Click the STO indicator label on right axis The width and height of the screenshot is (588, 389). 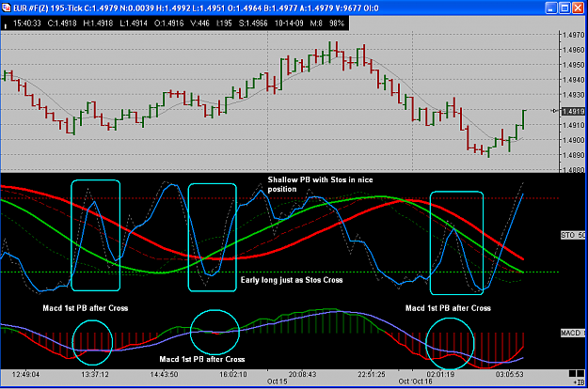(573, 235)
